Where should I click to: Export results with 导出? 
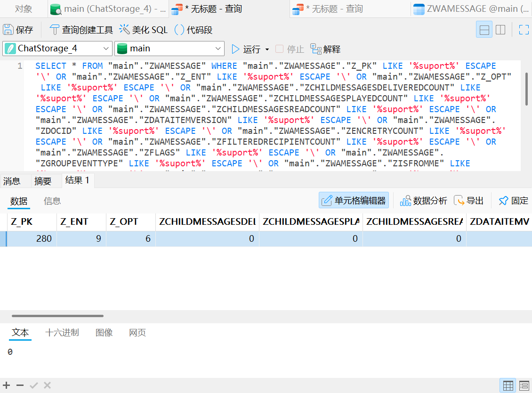[x=468, y=201]
